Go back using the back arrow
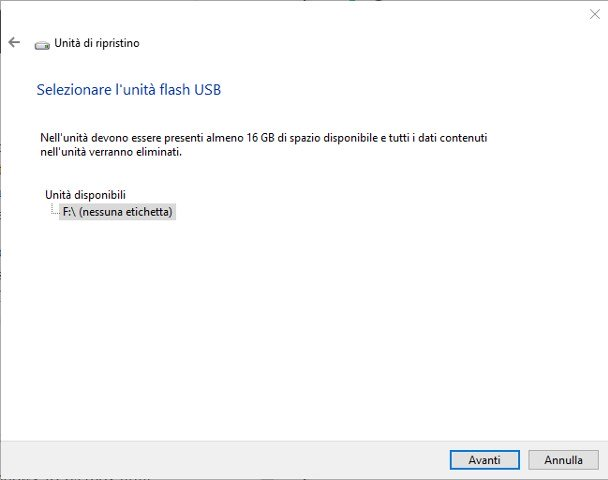The image size is (608, 480). click(14, 43)
